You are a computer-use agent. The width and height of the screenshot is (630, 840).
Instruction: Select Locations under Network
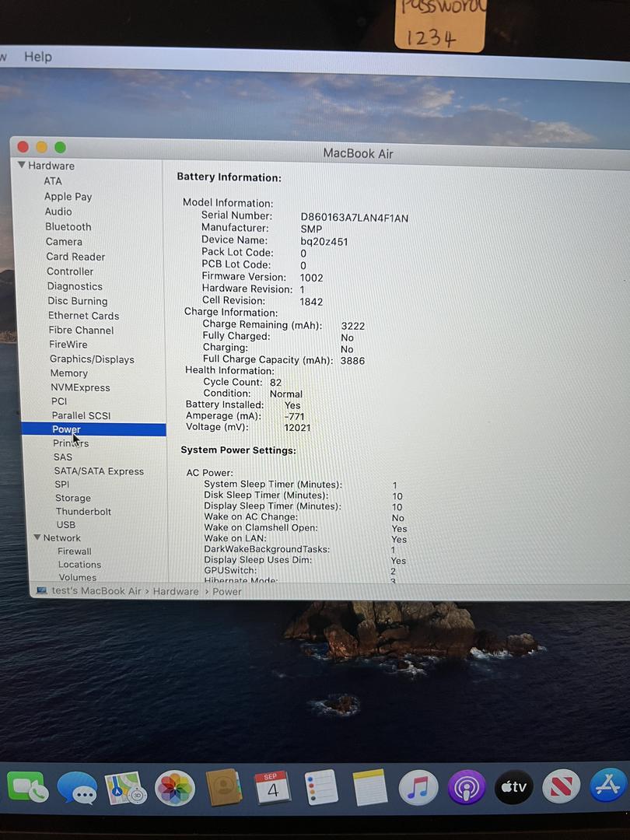pos(79,564)
